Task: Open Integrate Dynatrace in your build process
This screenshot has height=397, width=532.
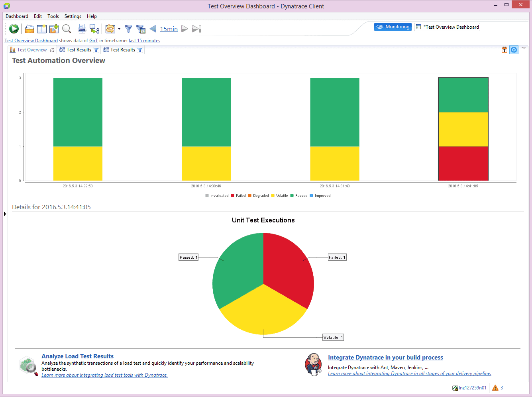Action: click(385, 358)
